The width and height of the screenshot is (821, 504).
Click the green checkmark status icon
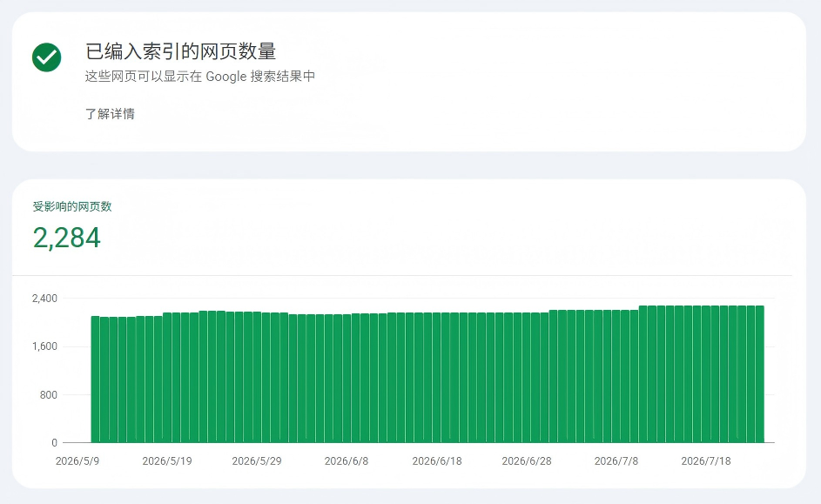point(47,57)
